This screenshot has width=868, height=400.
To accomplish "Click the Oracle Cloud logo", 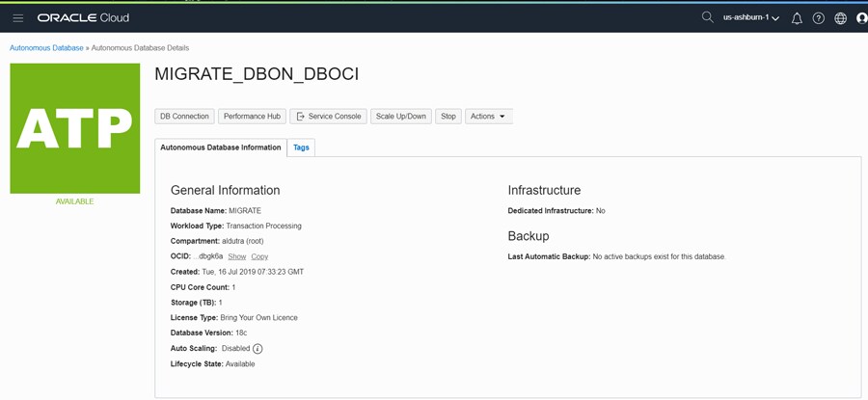I will pyautogui.click(x=83, y=18).
